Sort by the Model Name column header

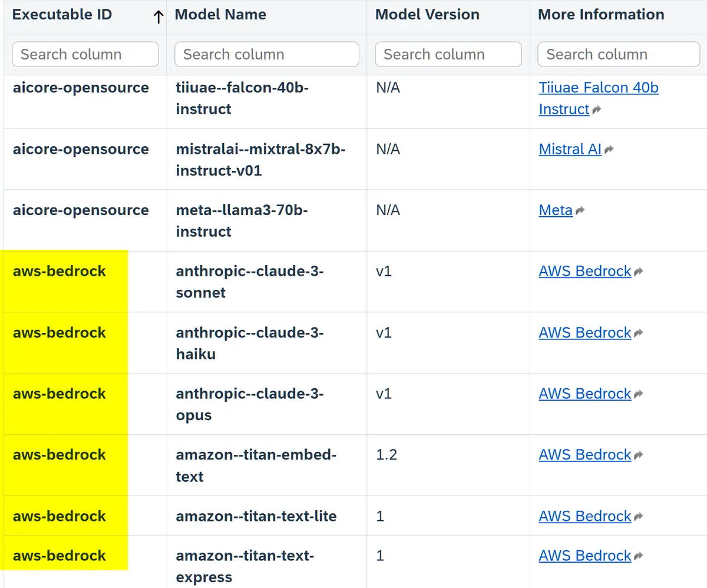(220, 15)
